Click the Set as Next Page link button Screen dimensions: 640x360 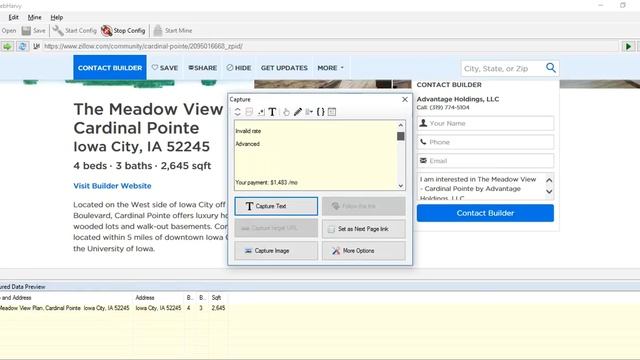point(364,229)
